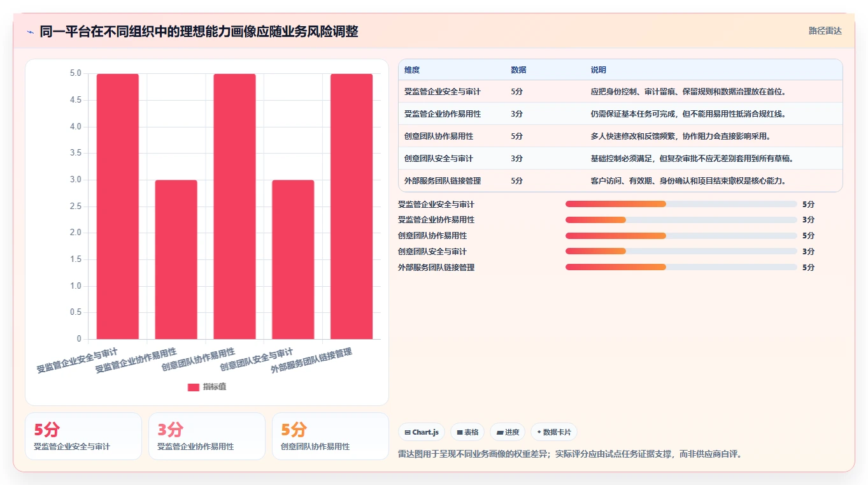
Task: Open the 3分 card for 受监管企业协作易用性
Action: (207, 436)
